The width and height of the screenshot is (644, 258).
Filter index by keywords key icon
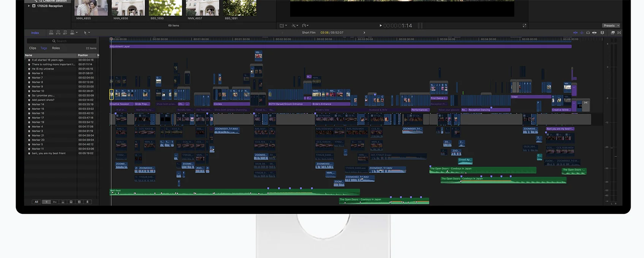55,202
